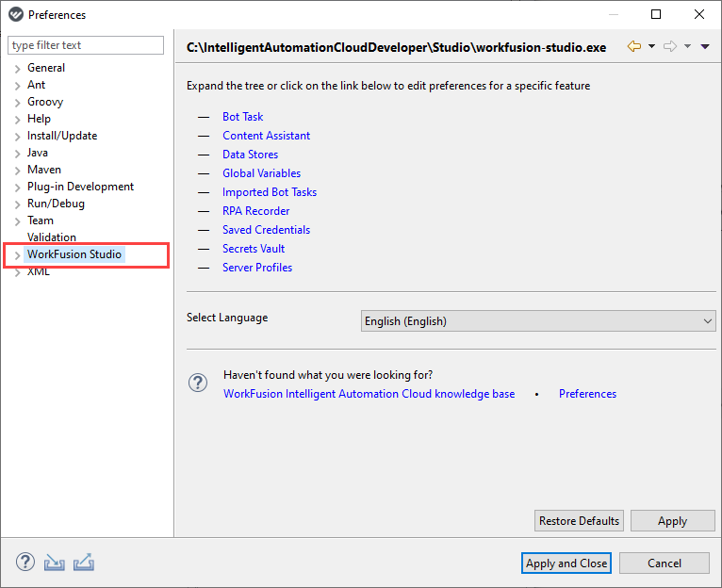722x588 pixels.
Task: Open WorkFusion Intelligent Automation Cloud knowledge base link
Action: [369, 394]
